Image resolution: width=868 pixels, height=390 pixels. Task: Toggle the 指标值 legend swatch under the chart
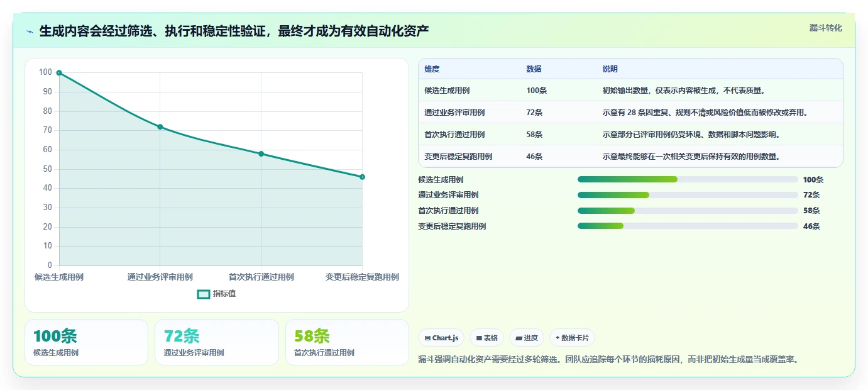coord(204,294)
